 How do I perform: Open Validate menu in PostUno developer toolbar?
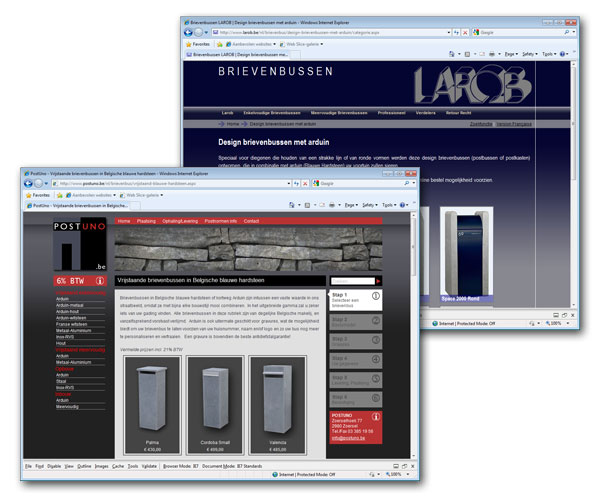pyautogui.click(x=149, y=466)
